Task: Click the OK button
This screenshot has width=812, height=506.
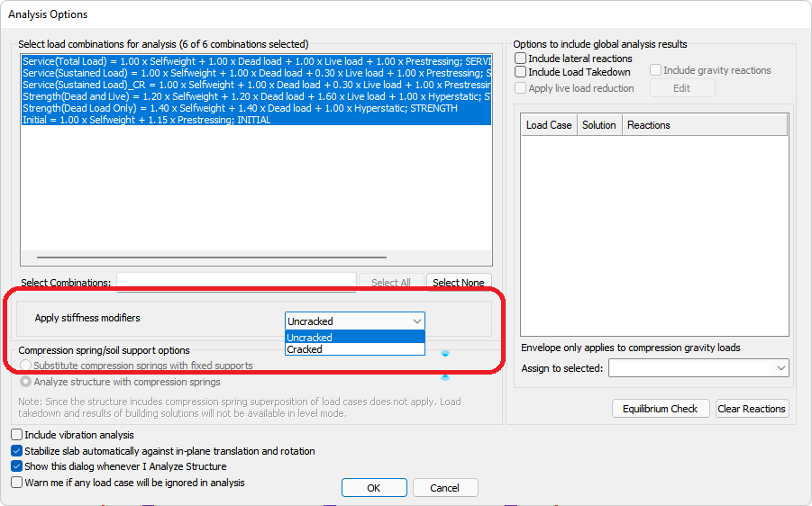Action: tap(373, 488)
